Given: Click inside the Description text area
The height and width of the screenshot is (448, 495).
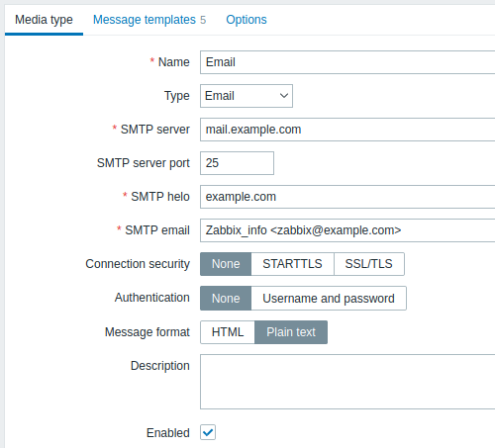Looking at the screenshot, I should (347, 382).
